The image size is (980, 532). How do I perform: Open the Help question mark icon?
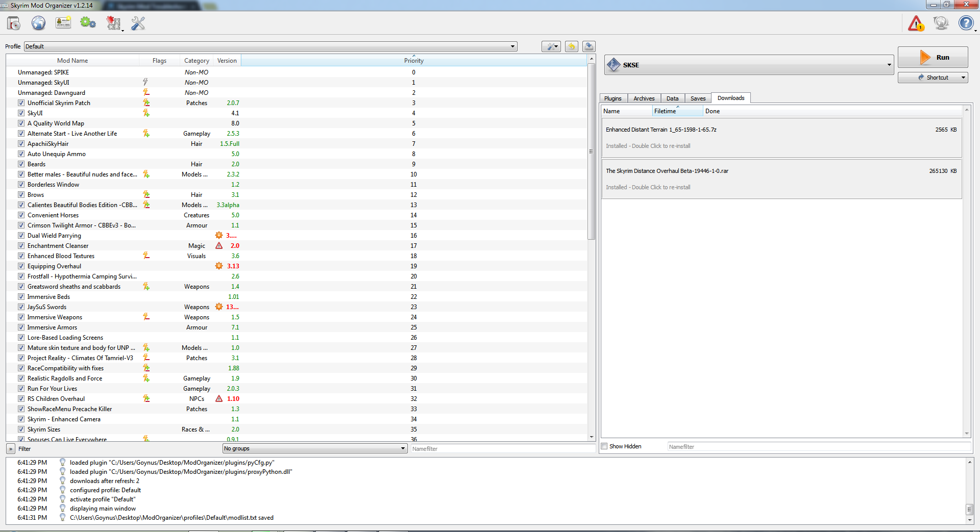point(966,23)
